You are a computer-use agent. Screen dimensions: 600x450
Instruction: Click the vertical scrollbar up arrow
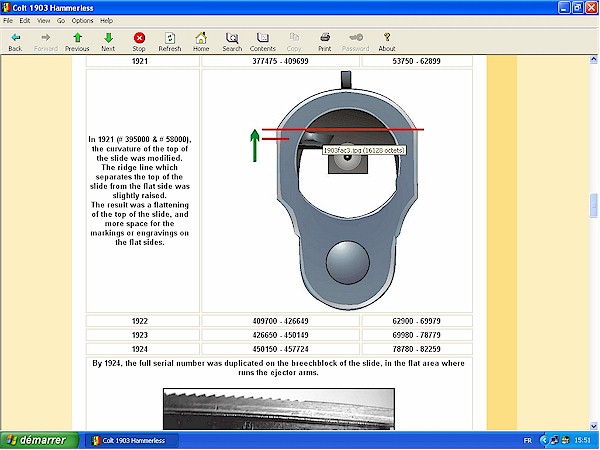[x=593, y=59]
